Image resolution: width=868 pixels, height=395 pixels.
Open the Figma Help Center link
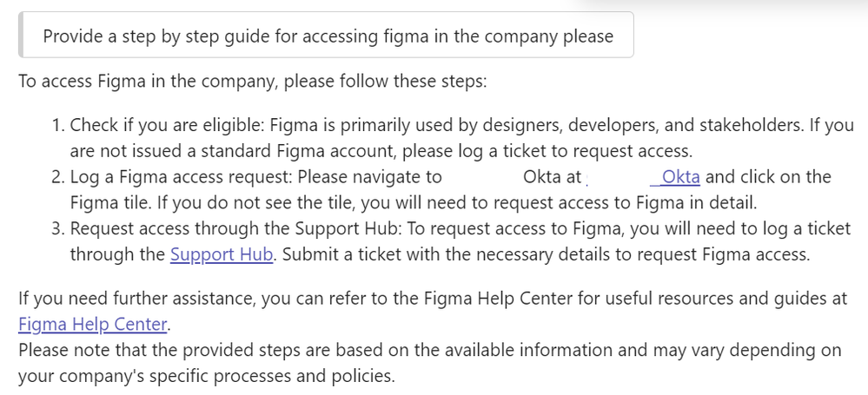(92, 324)
